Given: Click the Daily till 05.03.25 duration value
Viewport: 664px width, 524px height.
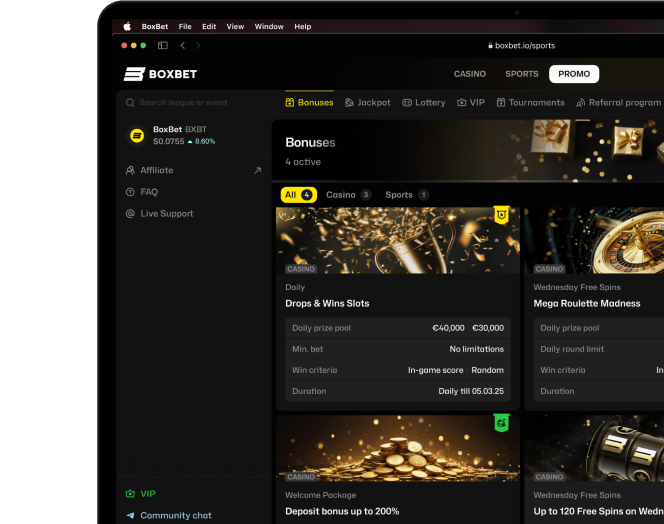Looking at the screenshot, I should [x=471, y=391].
